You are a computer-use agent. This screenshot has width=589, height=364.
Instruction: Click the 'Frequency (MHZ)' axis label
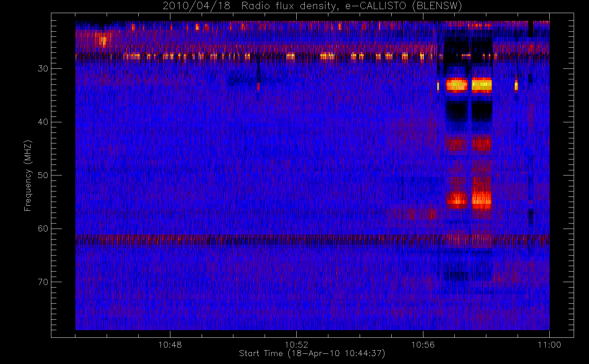coord(28,175)
